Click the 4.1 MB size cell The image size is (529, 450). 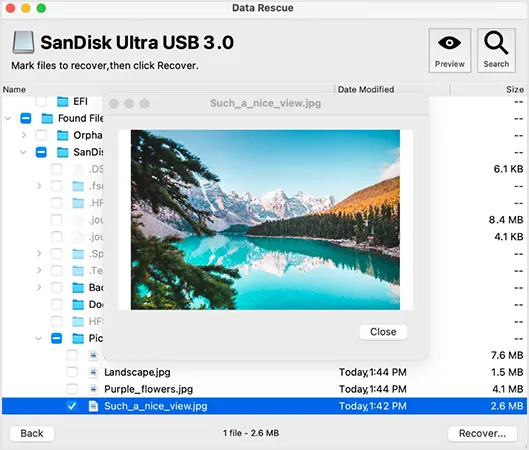point(507,389)
